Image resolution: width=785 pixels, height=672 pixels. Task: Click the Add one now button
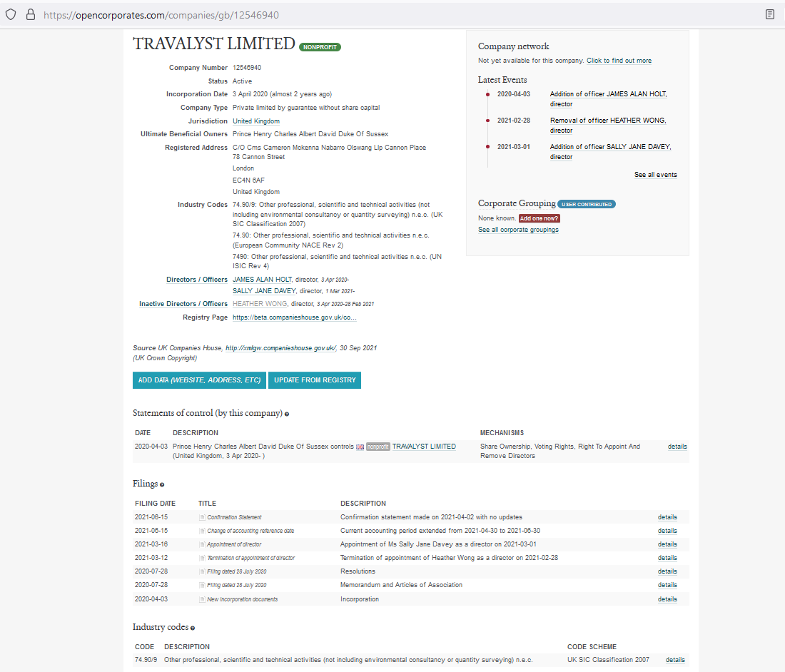click(x=539, y=218)
